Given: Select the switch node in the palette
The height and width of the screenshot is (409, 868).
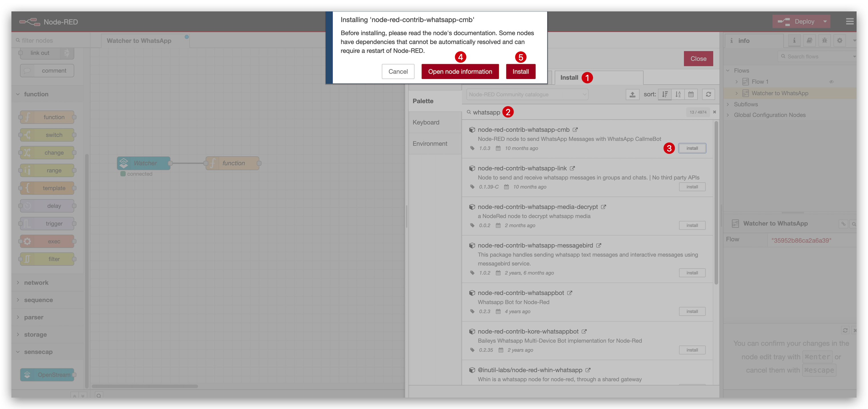Looking at the screenshot, I should 47,135.
